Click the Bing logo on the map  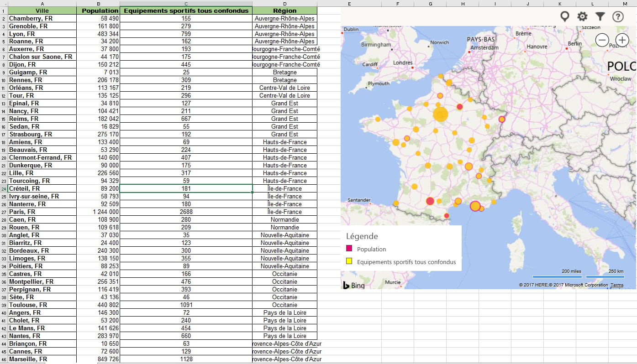[354, 285]
